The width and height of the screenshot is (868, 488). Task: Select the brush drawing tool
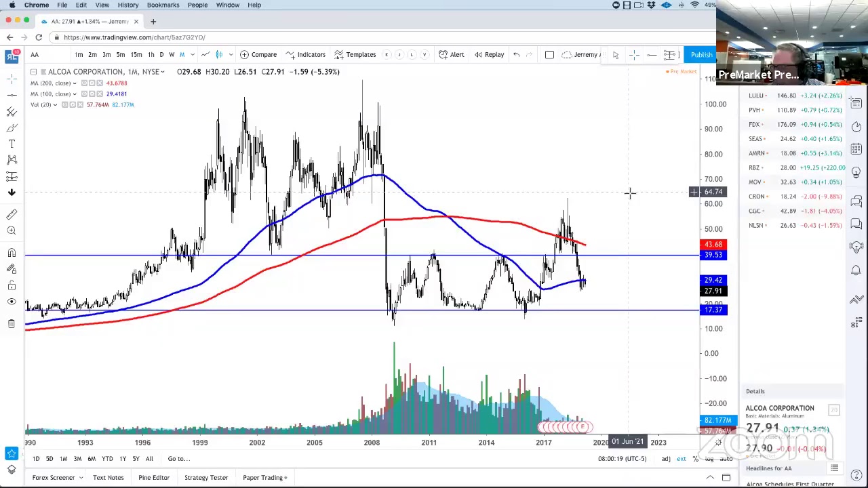pyautogui.click(x=12, y=127)
